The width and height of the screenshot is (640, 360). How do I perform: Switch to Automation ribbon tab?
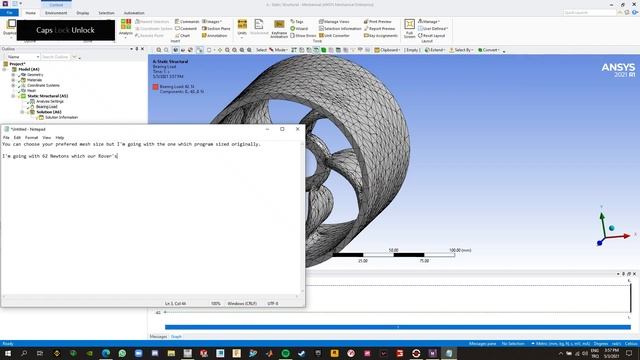[134, 13]
